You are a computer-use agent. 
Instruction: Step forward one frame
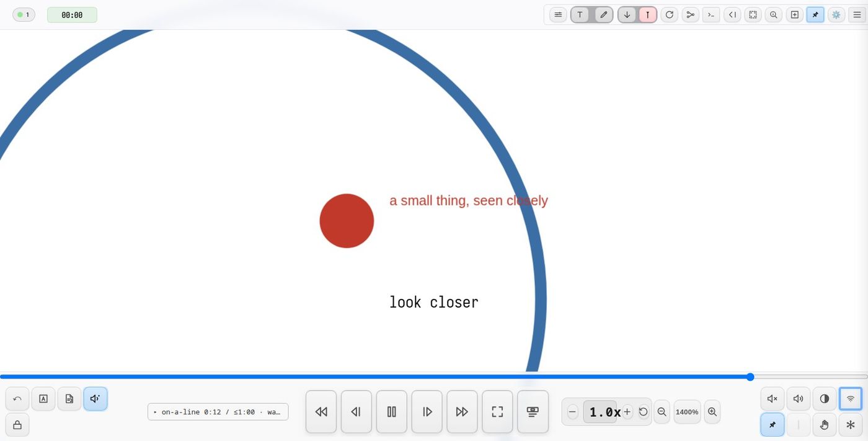click(427, 412)
